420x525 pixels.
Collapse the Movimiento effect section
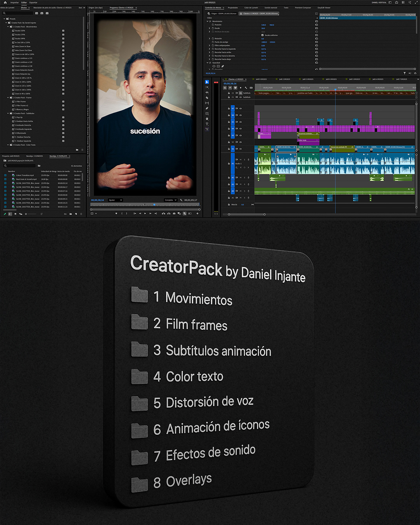207,21
